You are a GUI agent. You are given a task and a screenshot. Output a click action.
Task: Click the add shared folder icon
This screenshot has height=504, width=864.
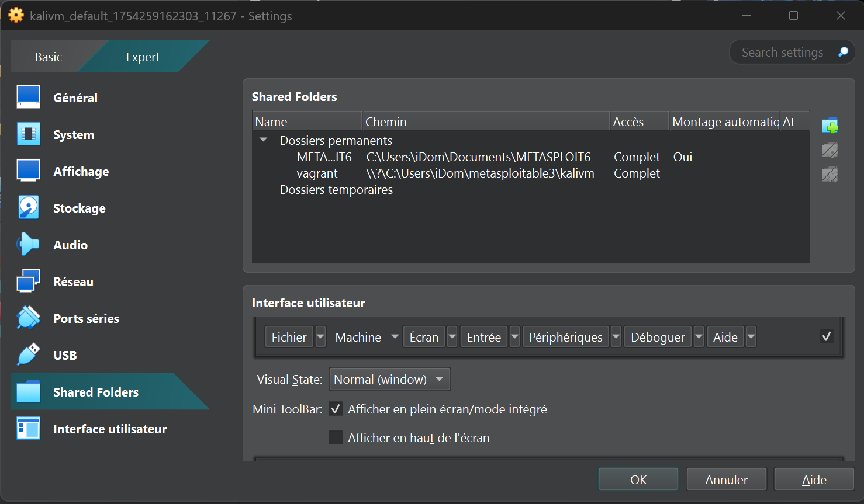coord(830,126)
